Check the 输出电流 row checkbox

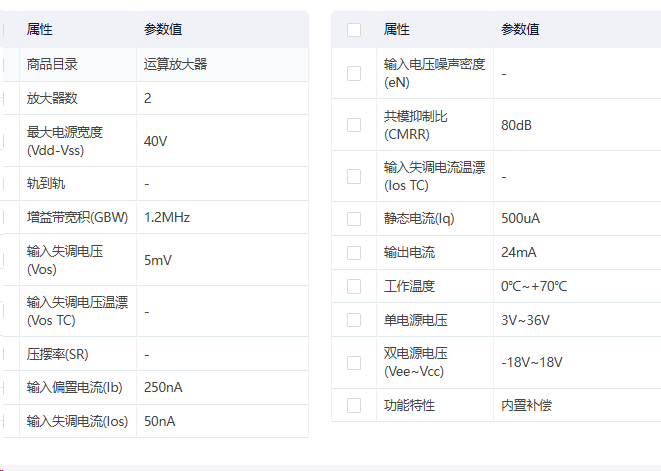(x=354, y=253)
